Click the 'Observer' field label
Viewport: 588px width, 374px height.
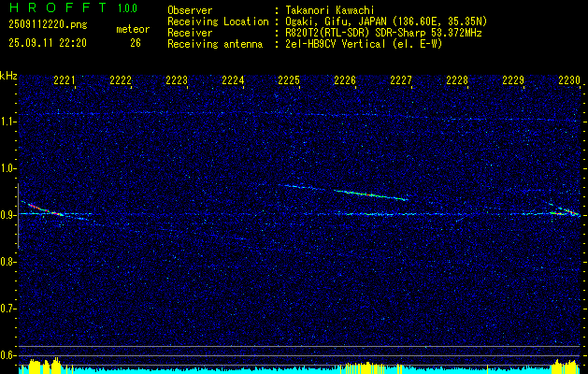pos(190,10)
